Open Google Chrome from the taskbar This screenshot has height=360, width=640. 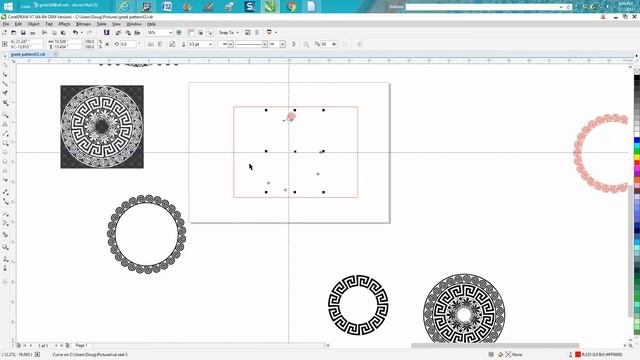click(x=291, y=6)
